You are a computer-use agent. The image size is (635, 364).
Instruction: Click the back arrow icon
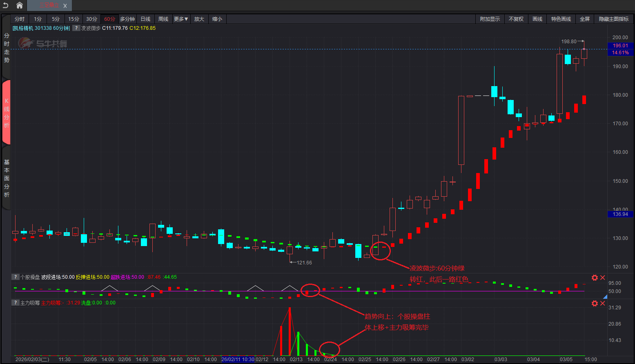(5, 5)
